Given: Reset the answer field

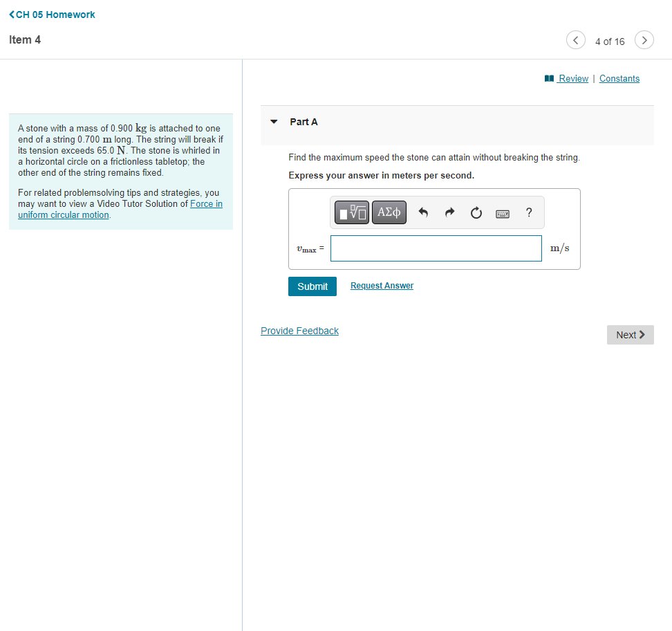Looking at the screenshot, I should pyautogui.click(x=476, y=212).
